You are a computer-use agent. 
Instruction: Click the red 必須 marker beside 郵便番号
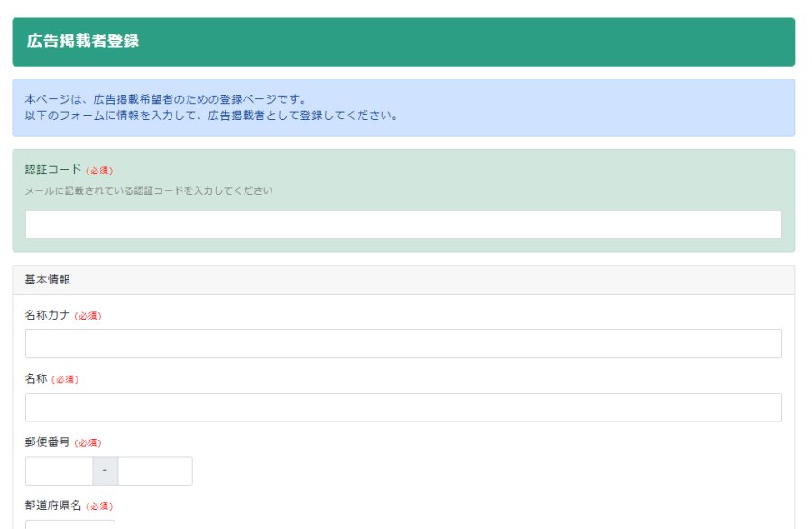click(x=88, y=443)
